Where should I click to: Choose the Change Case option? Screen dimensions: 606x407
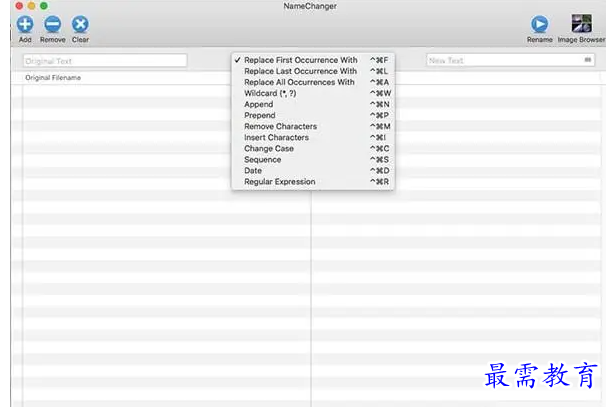(x=313, y=148)
